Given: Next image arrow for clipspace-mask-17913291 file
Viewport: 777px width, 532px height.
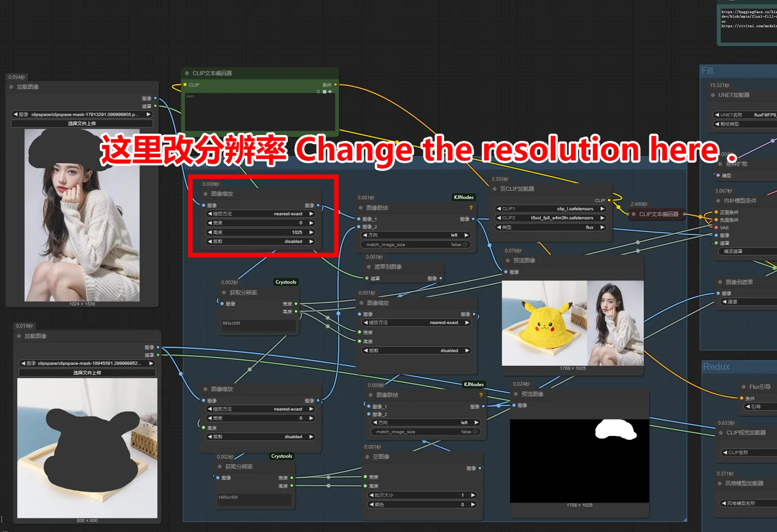Looking at the screenshot, I should pyautogui.click(x=149, y=114).
